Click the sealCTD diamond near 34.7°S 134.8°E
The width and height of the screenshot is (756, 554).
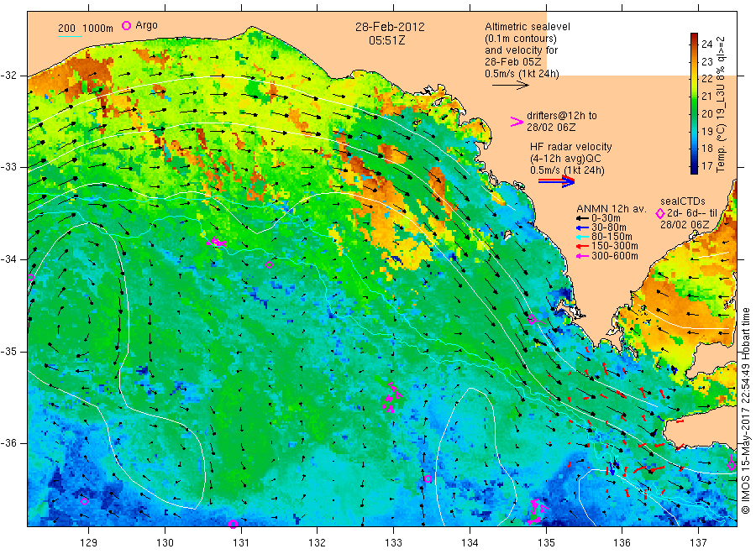tap(532, 320)
